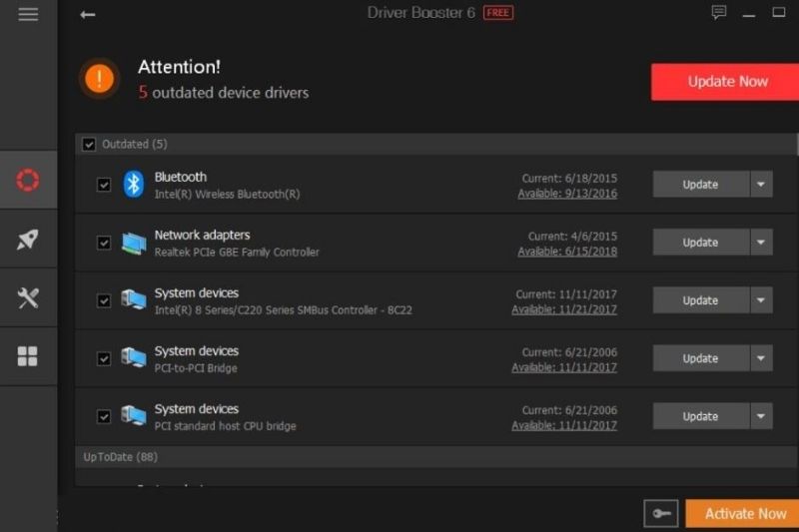Click 'Current: 4/6/2015' text
Viewport: 799px width, 532px height.
tap(572, 237)
